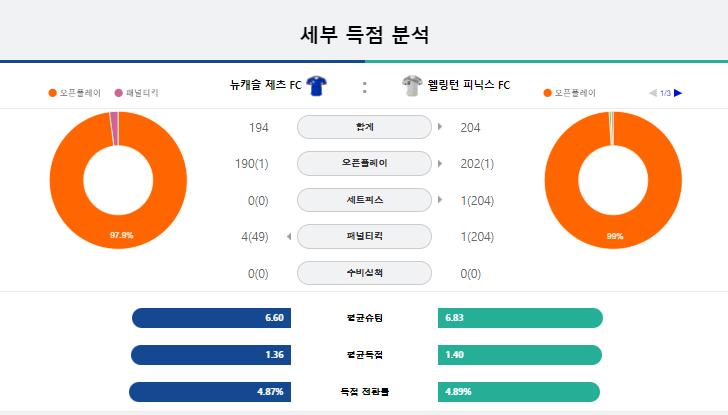Go to previous chart page arrow
The width and height of the screenshot is (728, 415).
653,93
